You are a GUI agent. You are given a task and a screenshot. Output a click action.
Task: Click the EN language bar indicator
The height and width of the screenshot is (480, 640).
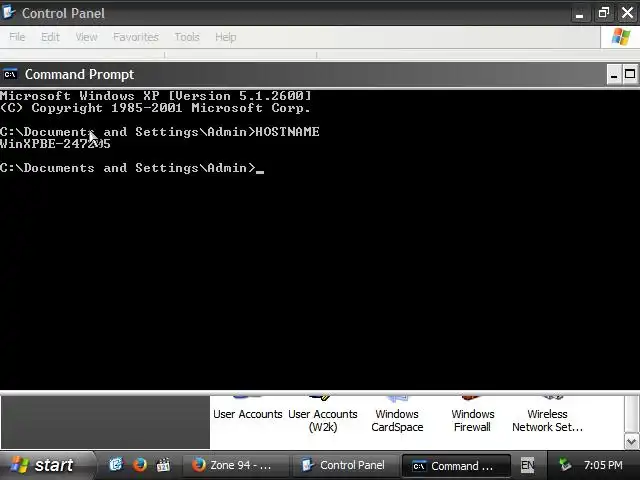527,465
